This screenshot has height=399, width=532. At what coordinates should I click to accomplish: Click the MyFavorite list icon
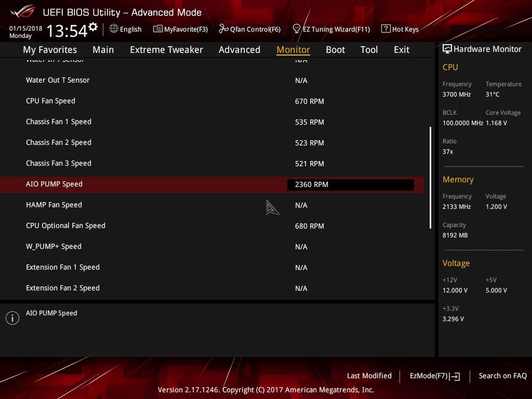click(x=158, y=29)
